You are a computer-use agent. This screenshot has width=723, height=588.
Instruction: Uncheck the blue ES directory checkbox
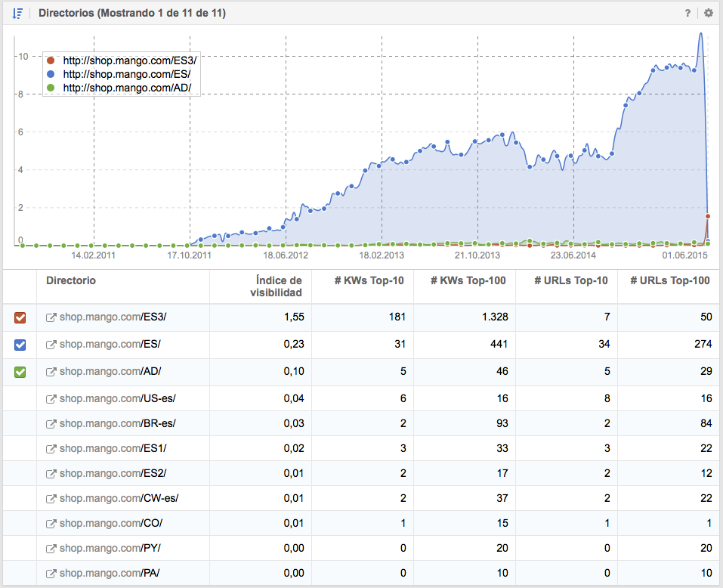click(x=20, y=345)
